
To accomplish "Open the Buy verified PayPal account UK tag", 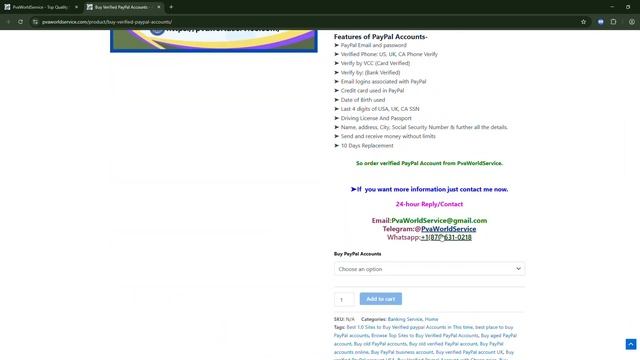I will 469,352.
